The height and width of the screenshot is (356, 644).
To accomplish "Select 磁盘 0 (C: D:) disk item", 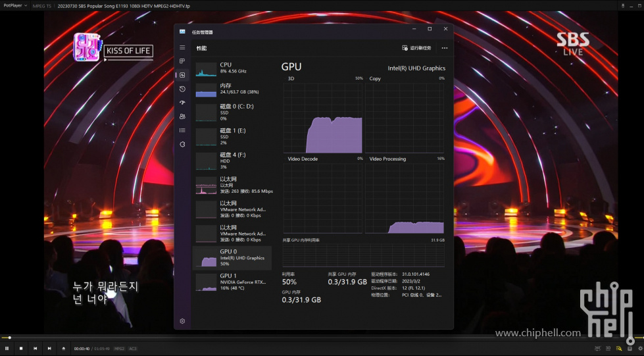I will (232, 112).
